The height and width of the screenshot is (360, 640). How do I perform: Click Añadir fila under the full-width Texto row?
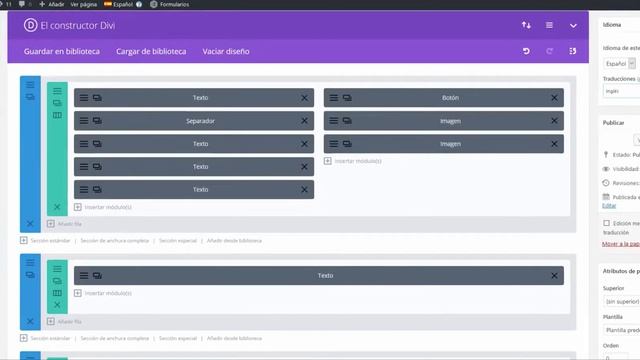pos(64,322)
